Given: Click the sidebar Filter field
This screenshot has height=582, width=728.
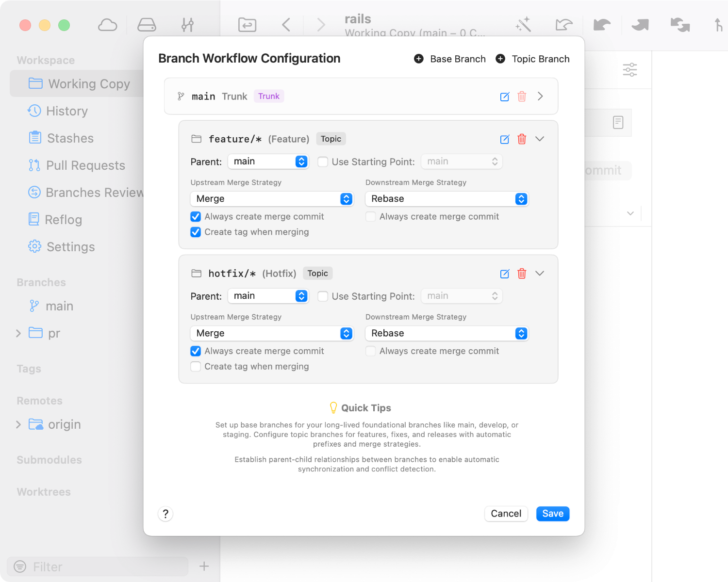Looking at the screenshot, I should pos(98,566).
